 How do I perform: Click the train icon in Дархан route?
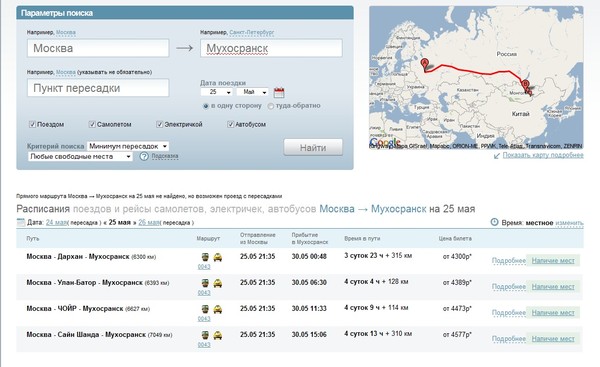click(x=205, y=257)
